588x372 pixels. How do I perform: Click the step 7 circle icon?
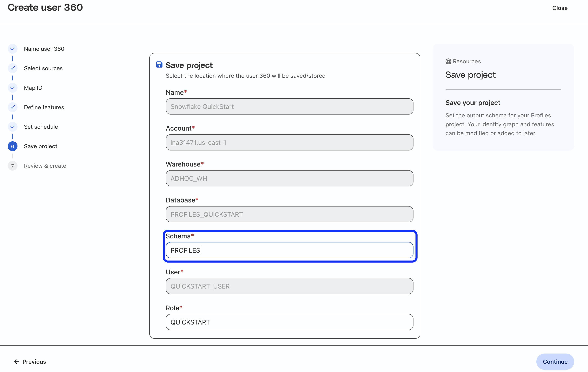click(12, 166)
